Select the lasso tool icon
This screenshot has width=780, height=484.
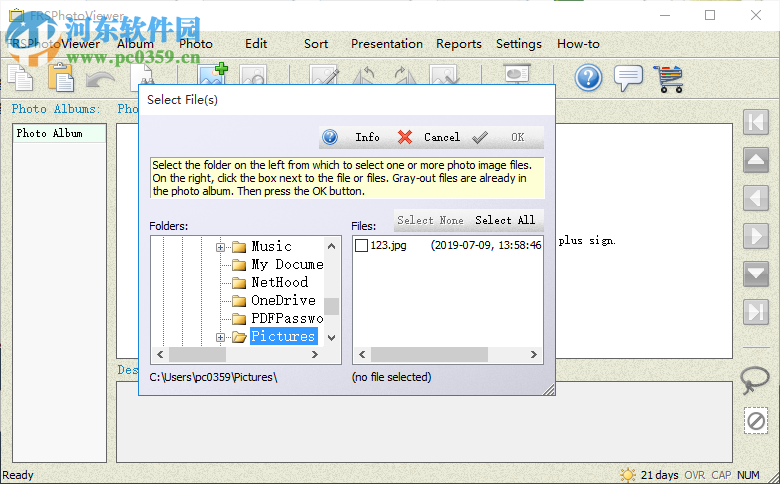click(x=755, y=380)
